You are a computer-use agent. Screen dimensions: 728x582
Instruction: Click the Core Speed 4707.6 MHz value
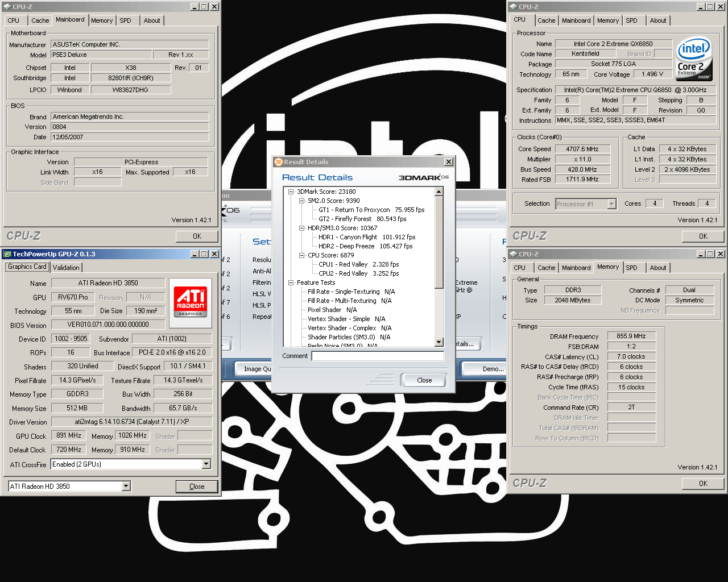582,149
